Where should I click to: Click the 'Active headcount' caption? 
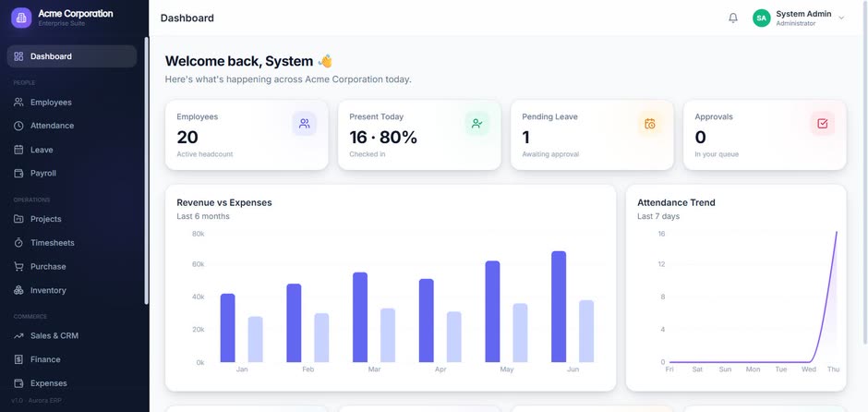[x=205, y=154]
